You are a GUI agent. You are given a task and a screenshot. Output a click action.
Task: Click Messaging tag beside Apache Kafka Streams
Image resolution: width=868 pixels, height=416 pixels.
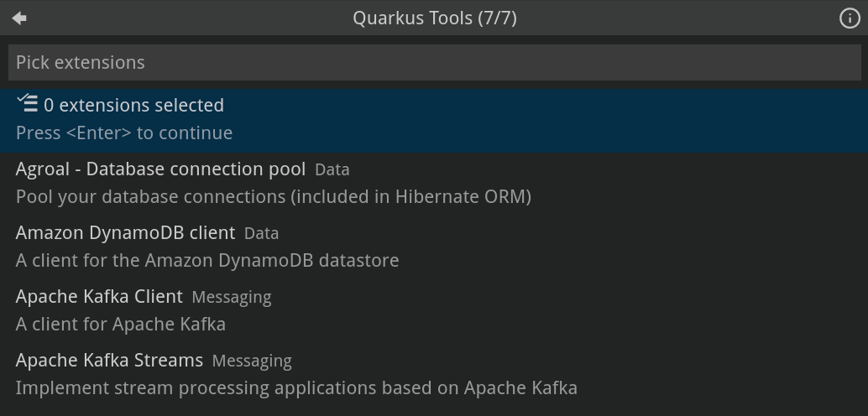[252, 361]
